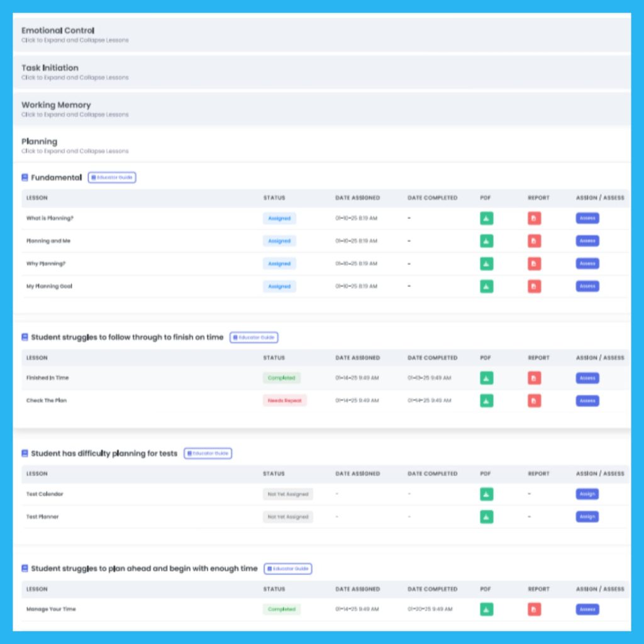Open report for Manage Your Time lesson

[534, 609]
